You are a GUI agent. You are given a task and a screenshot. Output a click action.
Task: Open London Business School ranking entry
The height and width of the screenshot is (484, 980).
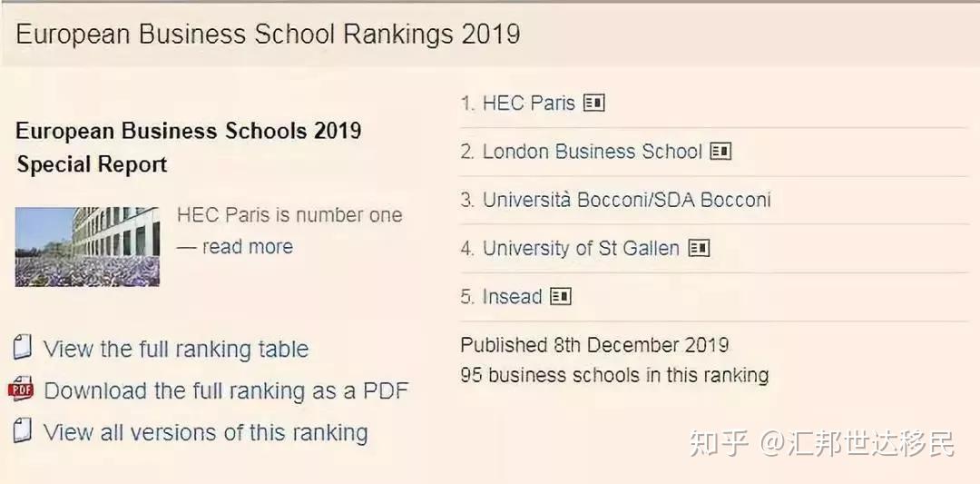click(592, 152)
